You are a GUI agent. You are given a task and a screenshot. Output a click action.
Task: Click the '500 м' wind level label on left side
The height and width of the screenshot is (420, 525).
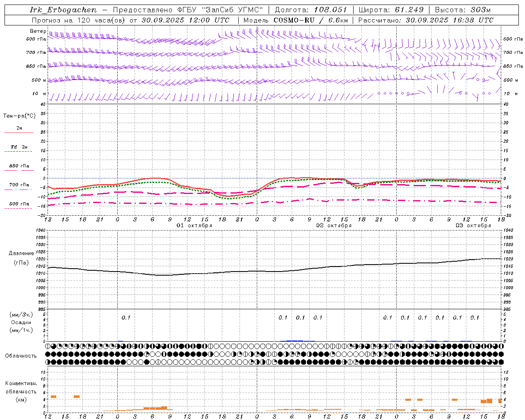coord(39,80)
